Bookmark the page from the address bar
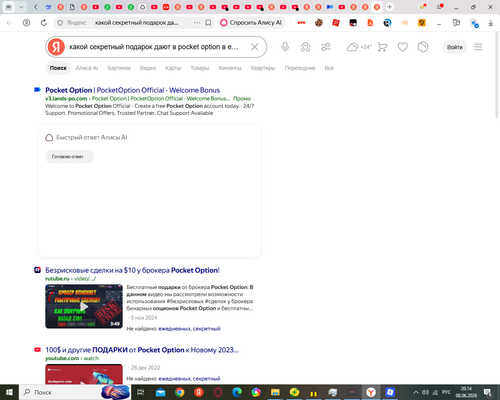 click(x=208, y=23)
